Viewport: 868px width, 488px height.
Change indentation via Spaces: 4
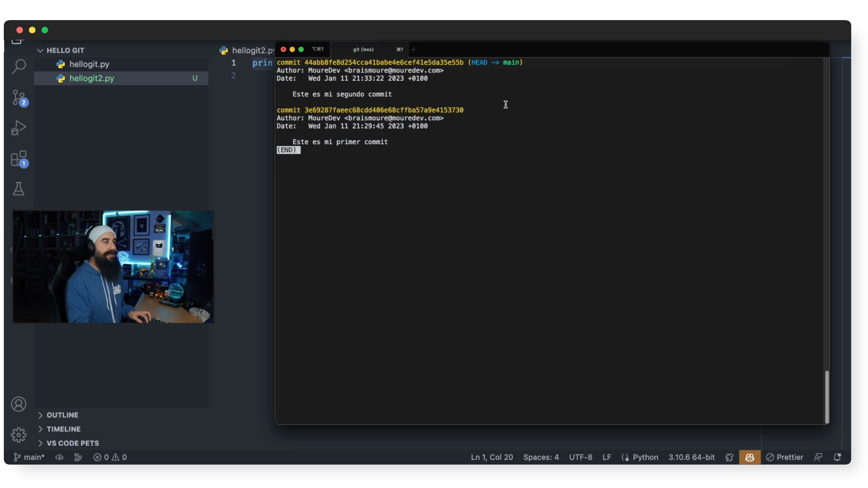[x=541, y=457]
